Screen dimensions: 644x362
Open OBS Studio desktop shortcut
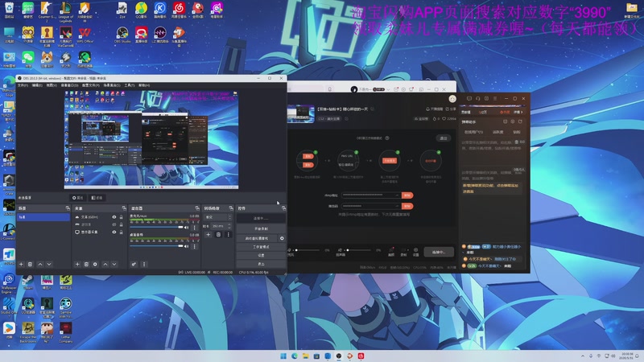click(122, 35)
